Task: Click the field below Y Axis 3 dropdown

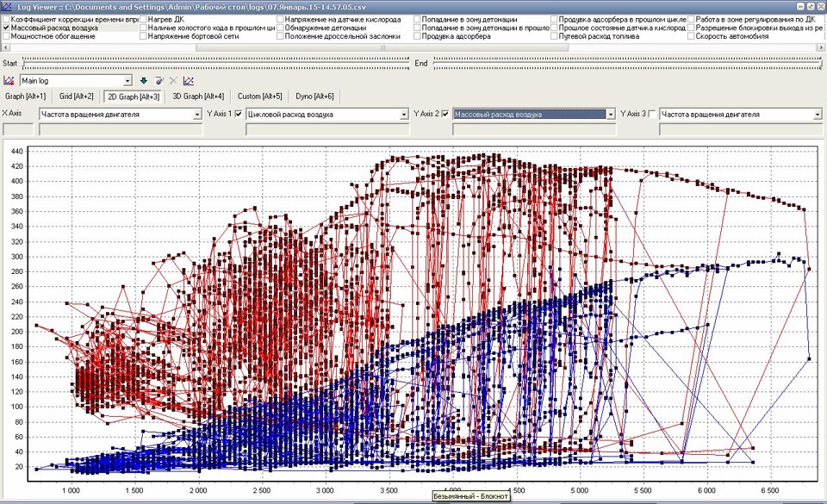Action: pos(741,129)
